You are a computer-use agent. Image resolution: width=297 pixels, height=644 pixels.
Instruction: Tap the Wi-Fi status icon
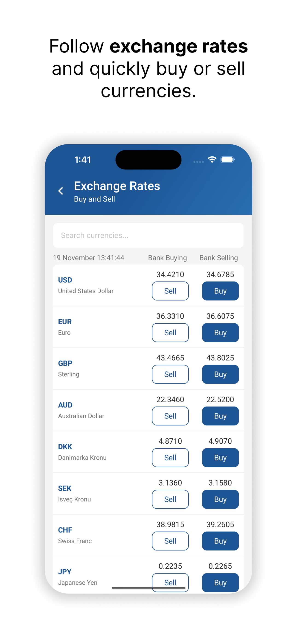[x=212, y=159]
